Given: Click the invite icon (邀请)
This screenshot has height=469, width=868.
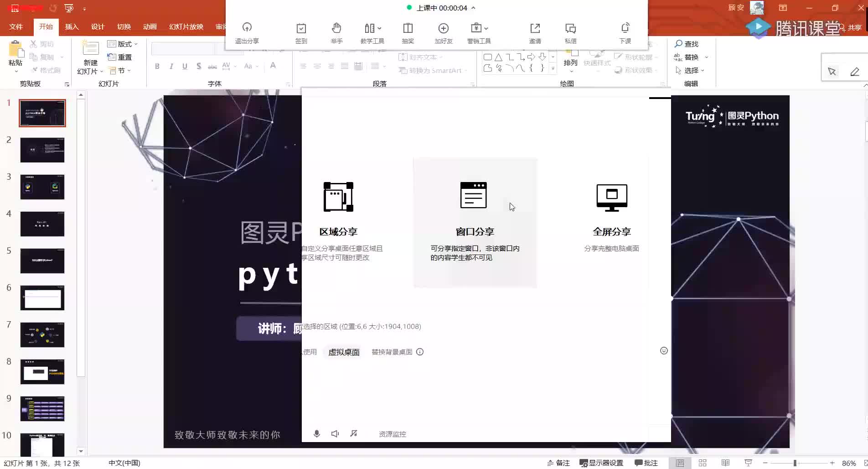Looking at the screenshot, I should 535,33.
